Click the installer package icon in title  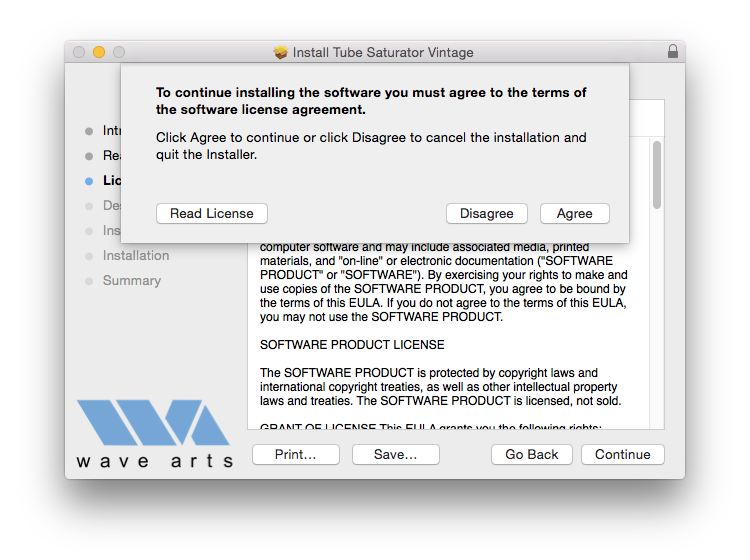pos(281,52)
